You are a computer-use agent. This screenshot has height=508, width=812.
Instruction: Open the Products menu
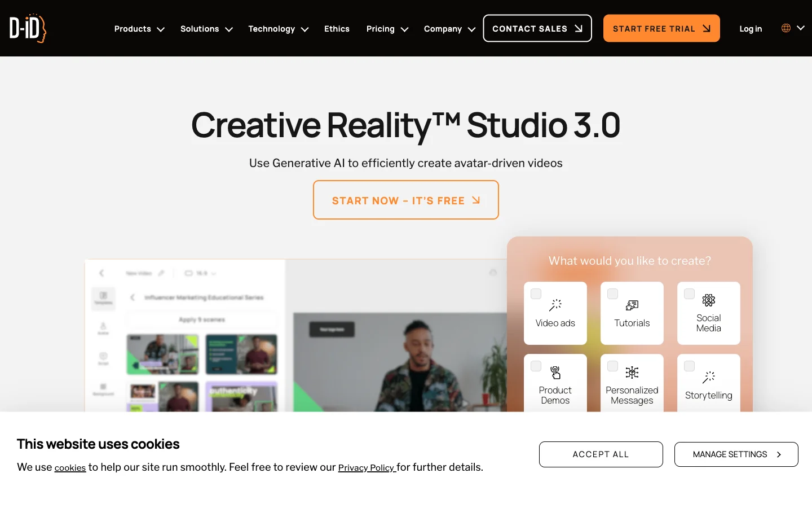click(x=133, y=29)
